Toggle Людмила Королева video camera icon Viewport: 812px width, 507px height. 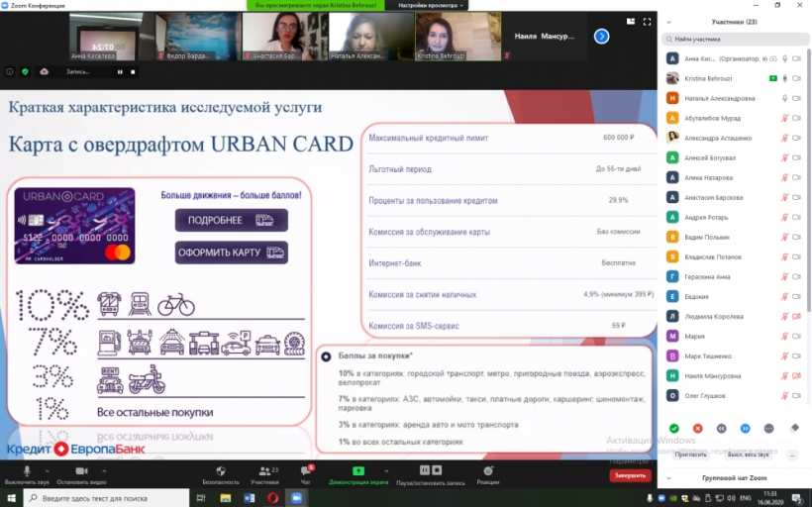pos(797,317)
